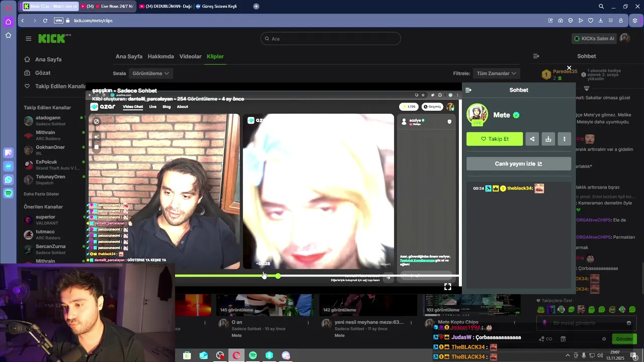Collapse the clip chat panel
This screenshot has width=644, height=362.
pos(468,90)
